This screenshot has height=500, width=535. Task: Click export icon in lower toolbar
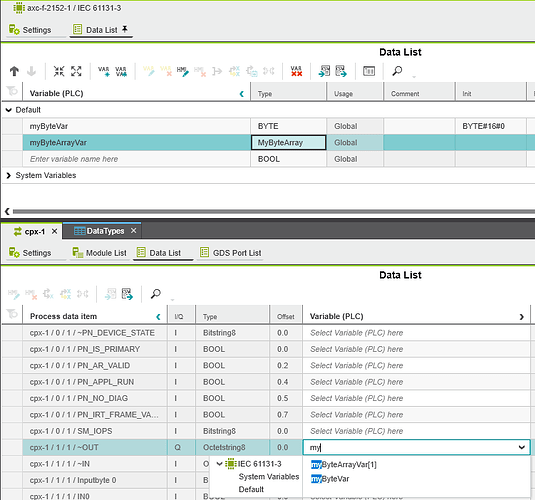pyautogui.click(x=127, y=294)
